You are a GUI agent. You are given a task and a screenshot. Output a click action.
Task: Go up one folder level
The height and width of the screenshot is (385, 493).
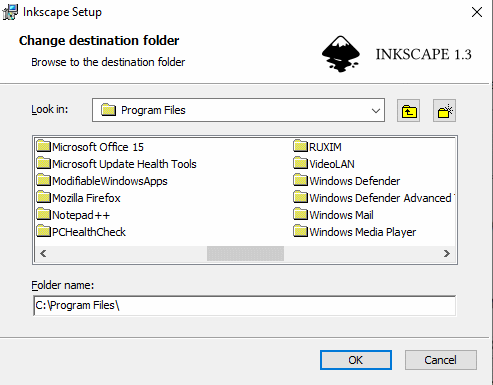(x=408, y=111)
